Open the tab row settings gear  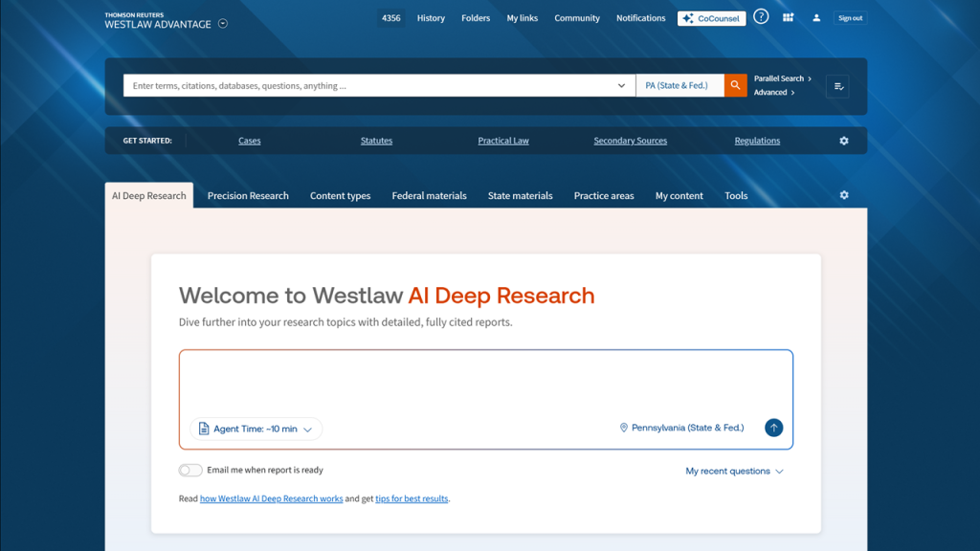(843, 195)
